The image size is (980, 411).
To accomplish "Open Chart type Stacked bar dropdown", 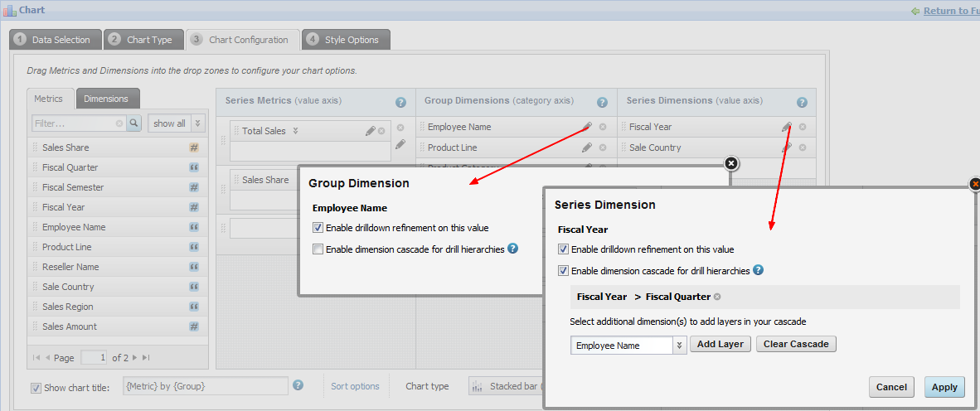I will coord(506,386).
